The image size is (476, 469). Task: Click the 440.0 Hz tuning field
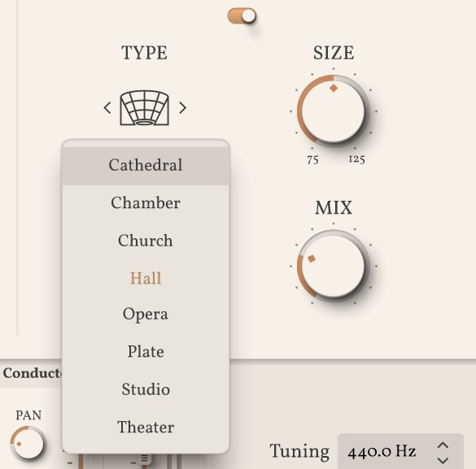click(400, 451)
